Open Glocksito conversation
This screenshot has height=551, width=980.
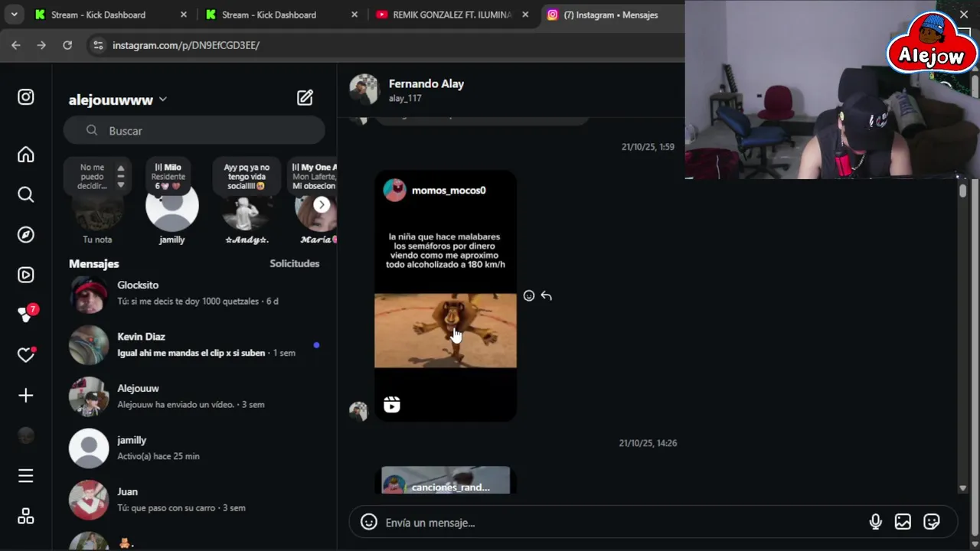[x=194, y=293]
